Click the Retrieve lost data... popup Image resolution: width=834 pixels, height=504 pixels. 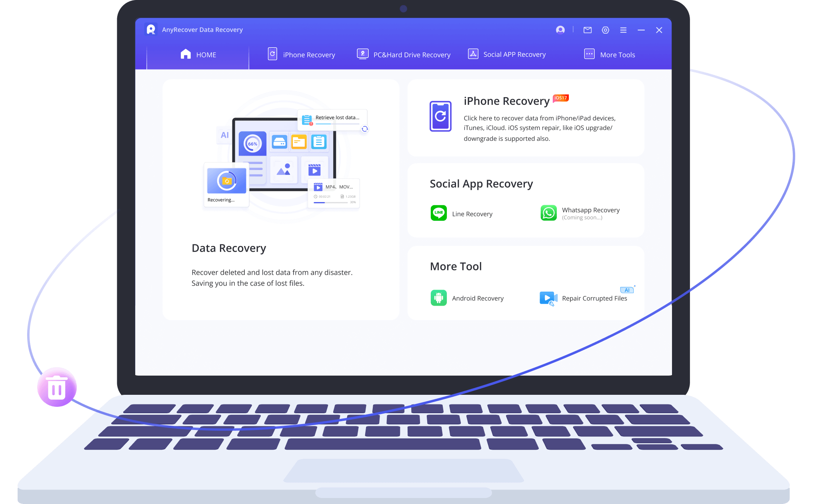pyautogui.click(x=333, y=120)
